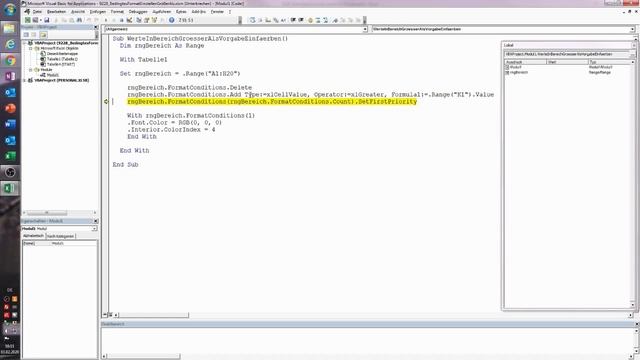Click the View Microsoft Excel toolbar icon
Screen dimensions: 640x360
click(27, 20)
